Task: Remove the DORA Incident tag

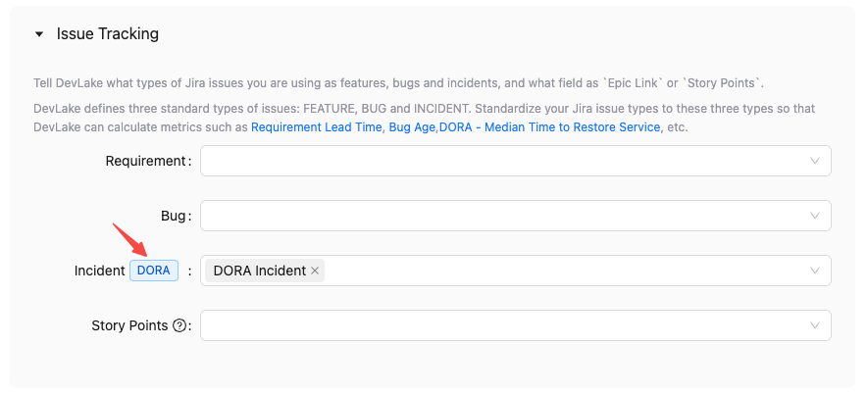Action: click(x=315, y=272)
